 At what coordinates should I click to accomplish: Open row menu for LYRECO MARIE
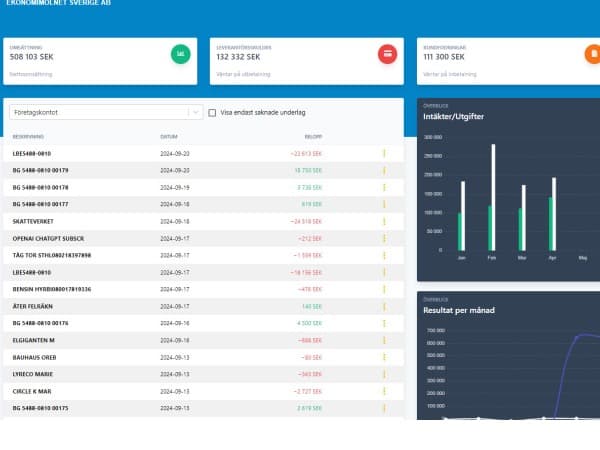384,374
